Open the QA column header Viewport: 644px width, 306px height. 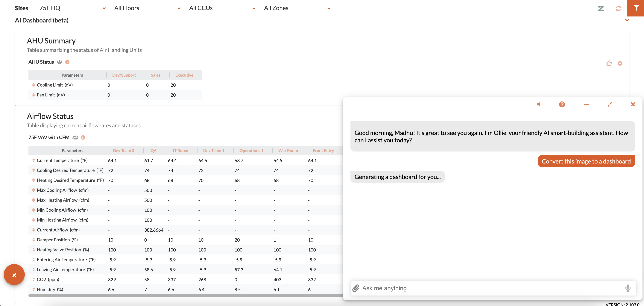click(153, 151)
